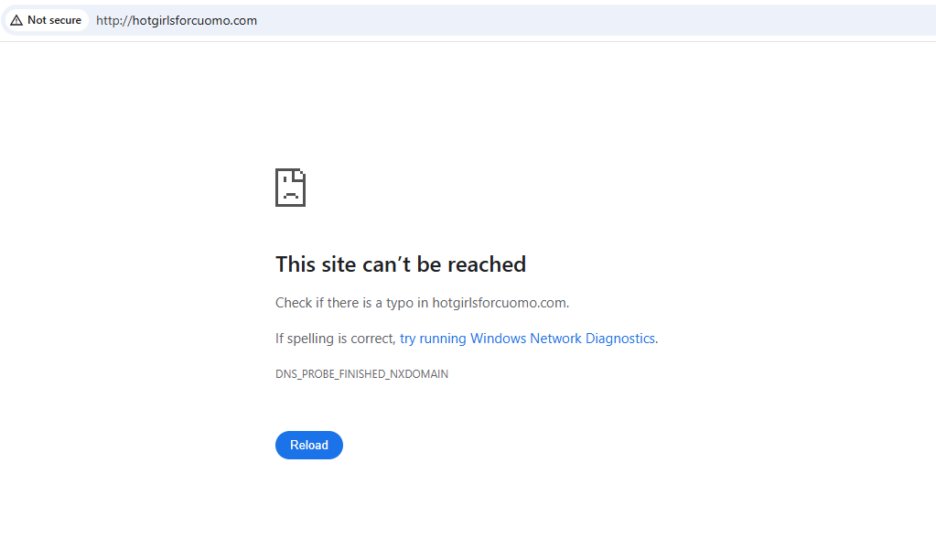936x560 pixels.
Task: Open the "Not secure" site info chip
Action: [x=46, y=20]
